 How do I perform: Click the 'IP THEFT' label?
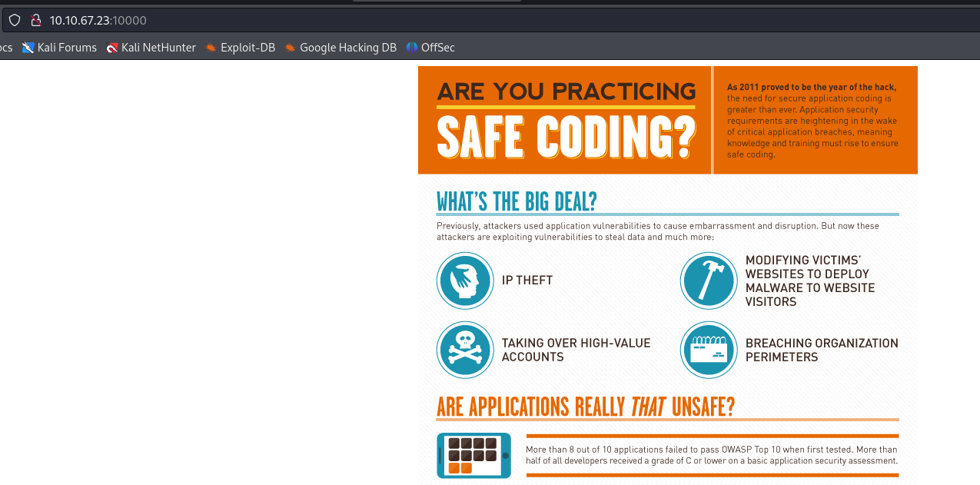pos(527,281)
